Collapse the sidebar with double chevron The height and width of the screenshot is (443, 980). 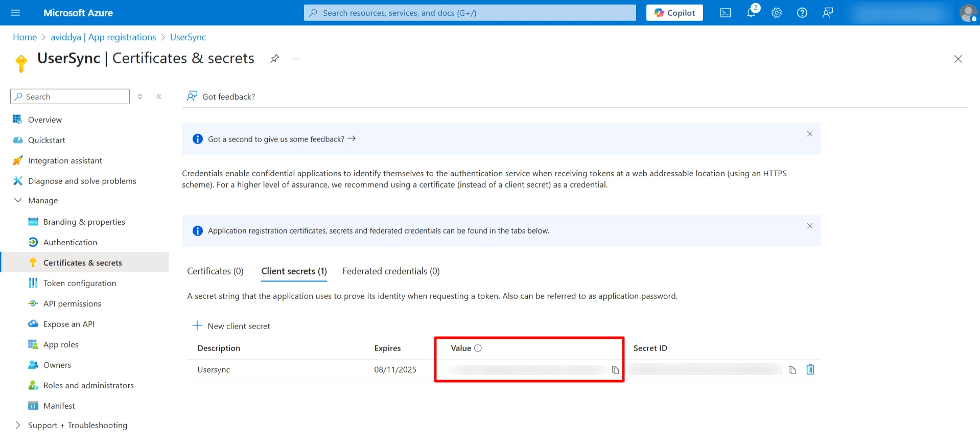tap(159, 97)
